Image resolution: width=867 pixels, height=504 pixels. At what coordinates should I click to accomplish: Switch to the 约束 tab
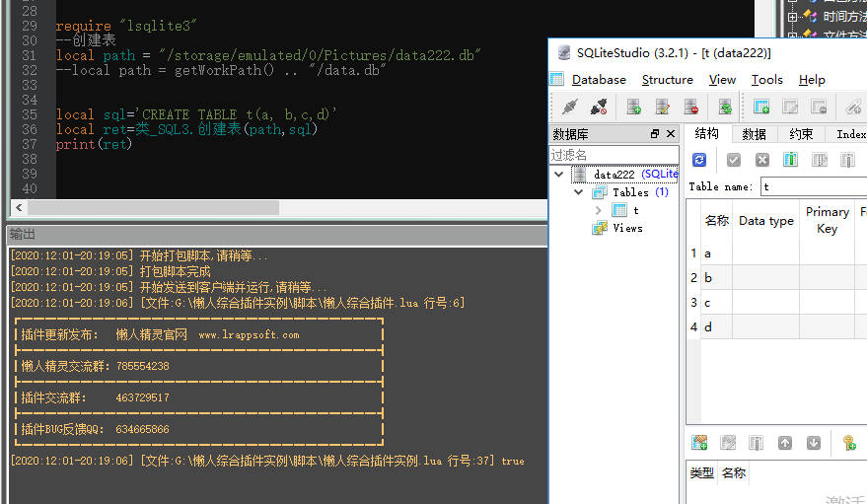coord(801,134)
